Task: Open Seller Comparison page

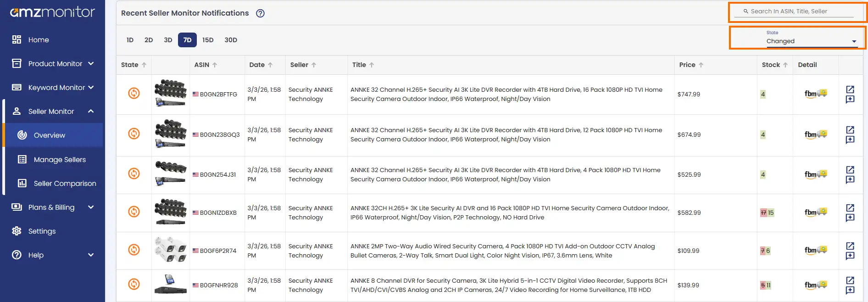Action: [54, 183]
